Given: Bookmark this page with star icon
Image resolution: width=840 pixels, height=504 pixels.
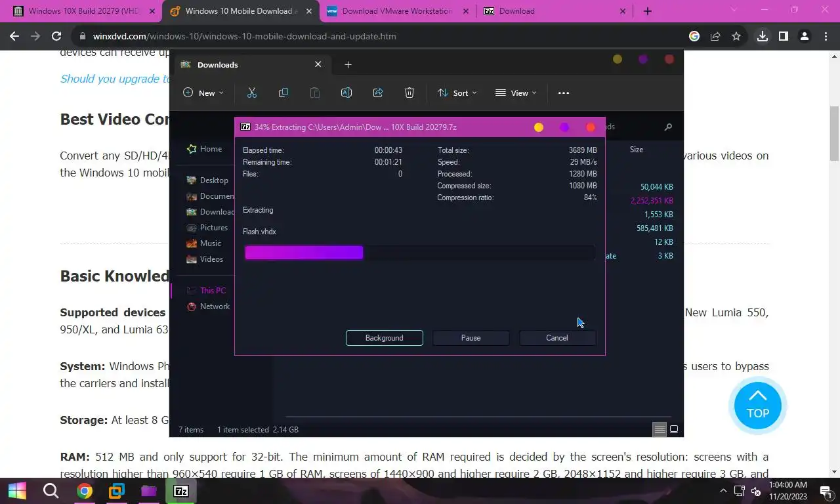Looking at the screenshot, I should point(736,37).
